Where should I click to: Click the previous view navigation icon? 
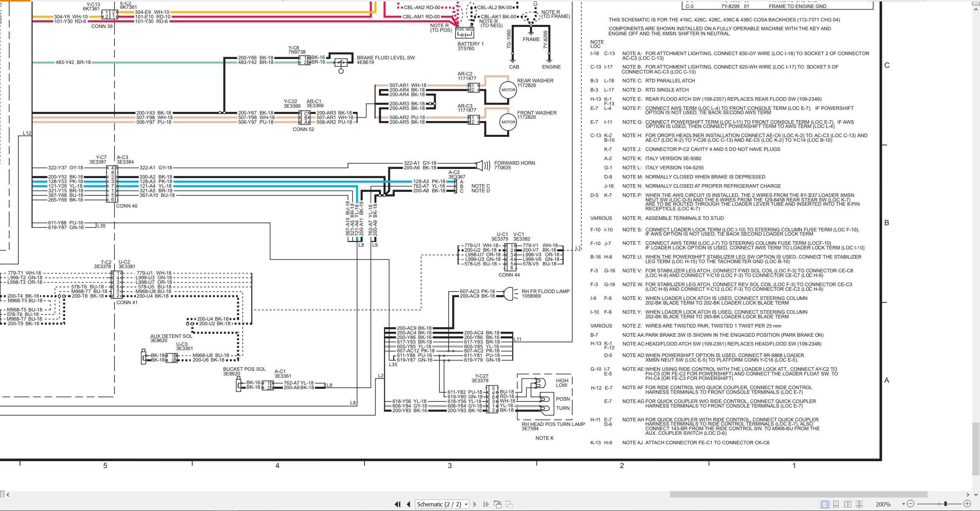click(498, 504)
